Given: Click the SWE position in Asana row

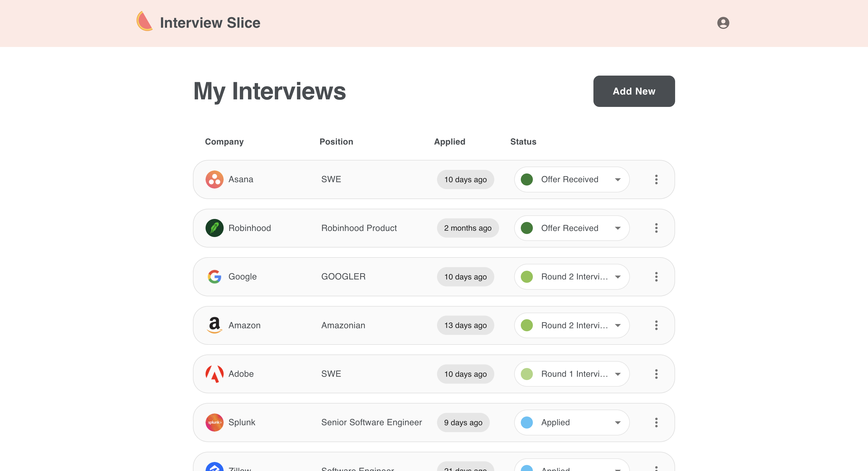Looking at the screenshot, I should (x=331, y=179).
